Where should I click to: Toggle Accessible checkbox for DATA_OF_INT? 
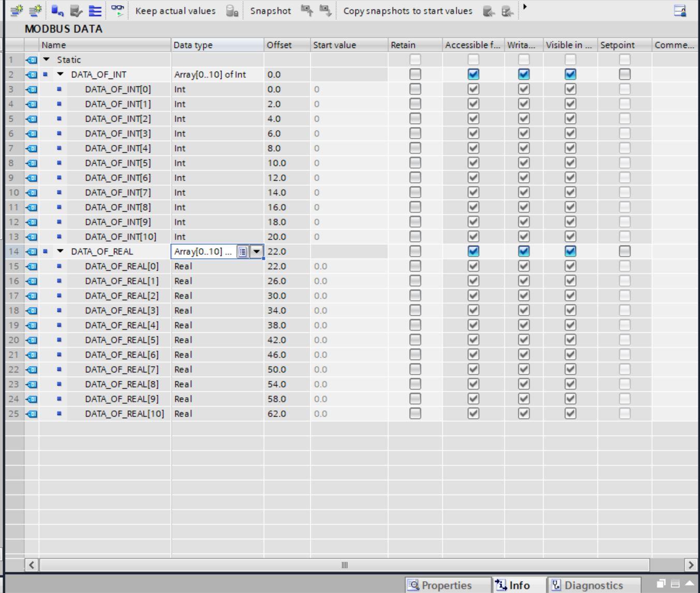[x=473, y=75]
